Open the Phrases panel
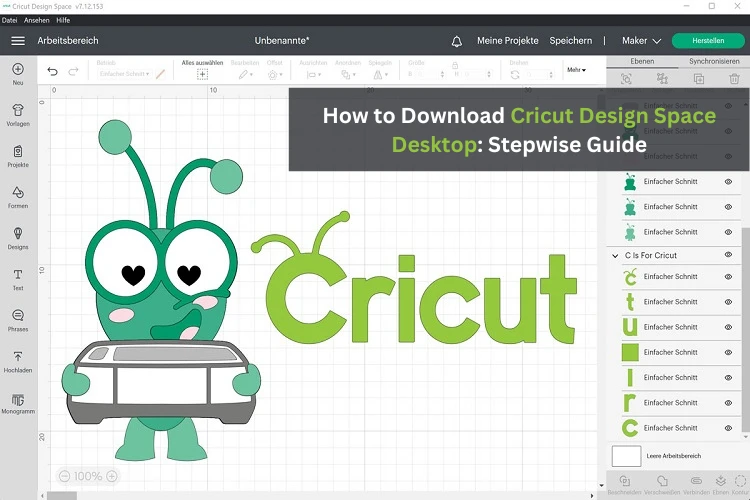Screen dimensions: 750x500 (x=18, y=321)
